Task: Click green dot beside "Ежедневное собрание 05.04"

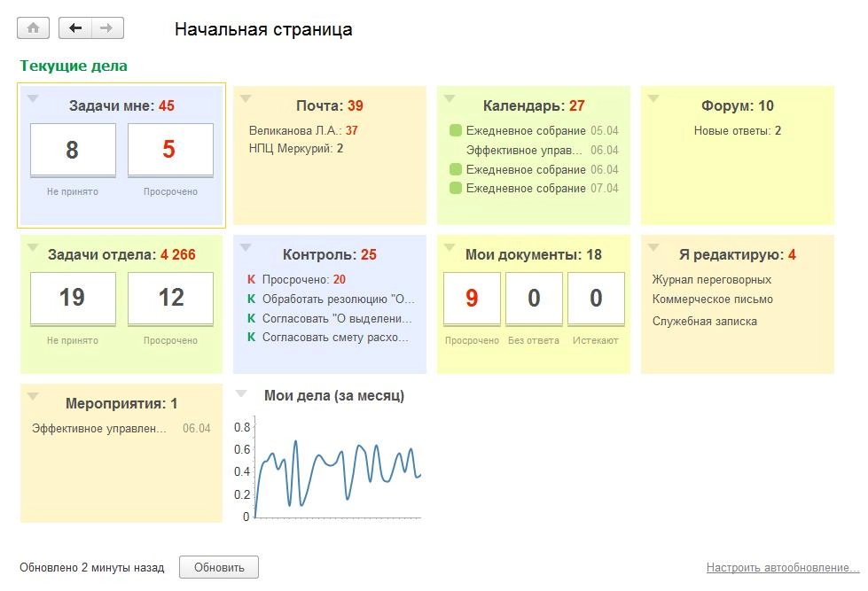Action: (454, 128)
